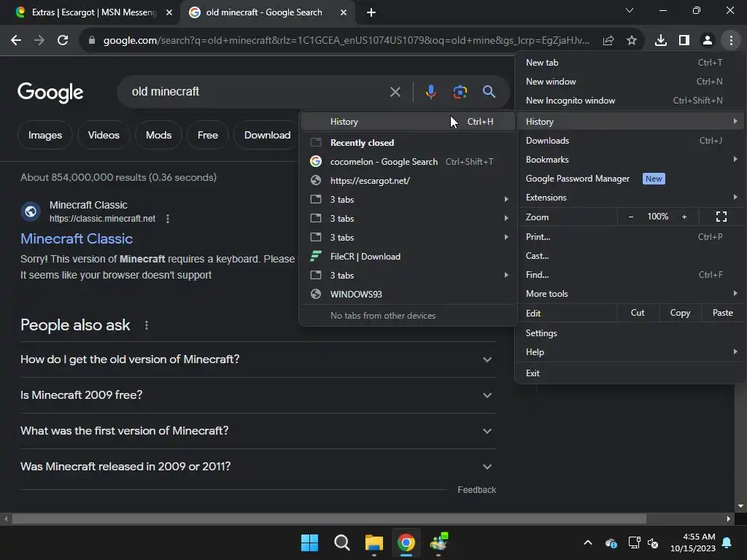Reopen https://escargot.net/ from history
Screen dimensions: 747x560
pyautogui.click(x=409, y=181)
